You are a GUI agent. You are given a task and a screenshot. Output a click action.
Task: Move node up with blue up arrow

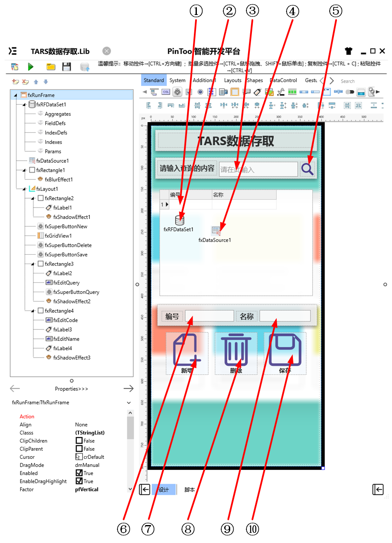[36, 82]
